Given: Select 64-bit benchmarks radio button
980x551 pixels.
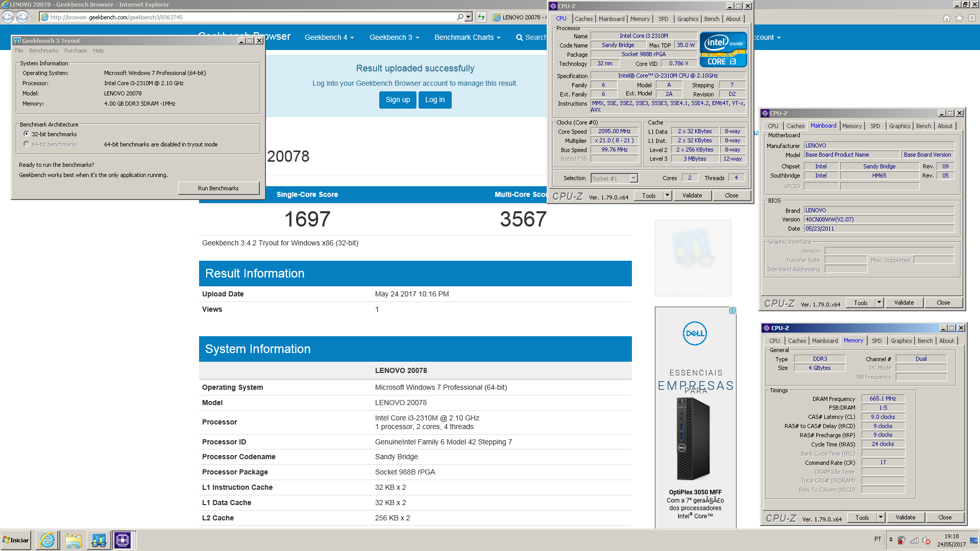Looking at the screenshot, I should click(26, 144).
